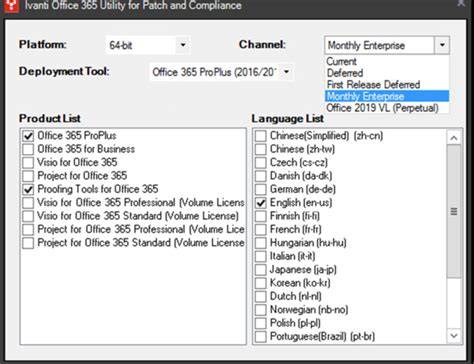
Task: Check Portuguese(Brazil) (pt-br) language
Action: pos(261,337)
